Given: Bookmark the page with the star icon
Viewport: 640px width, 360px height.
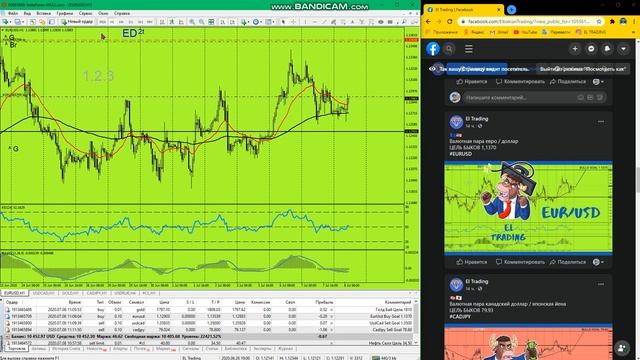Looking at the screenshot, I should click(599, 22).
